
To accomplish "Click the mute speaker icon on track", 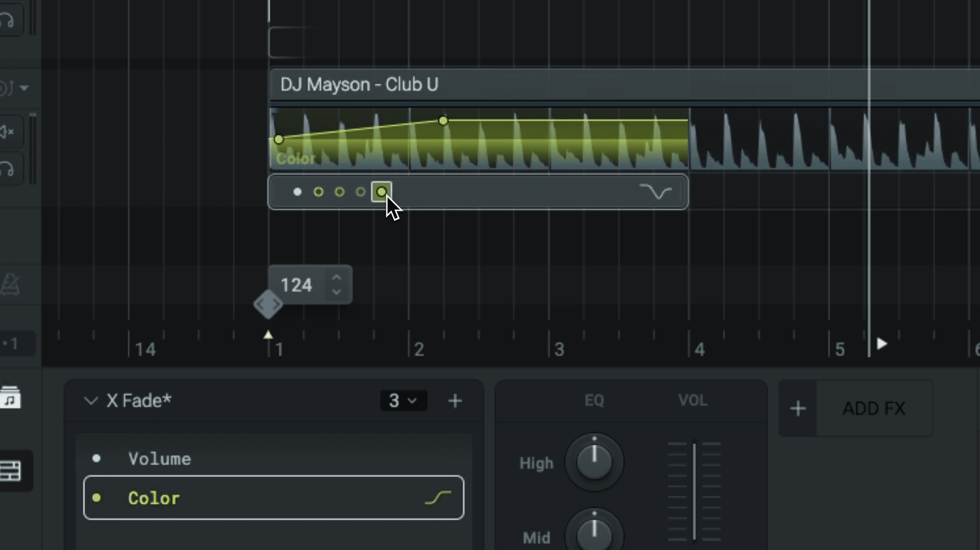I will (x=7, y=132).
